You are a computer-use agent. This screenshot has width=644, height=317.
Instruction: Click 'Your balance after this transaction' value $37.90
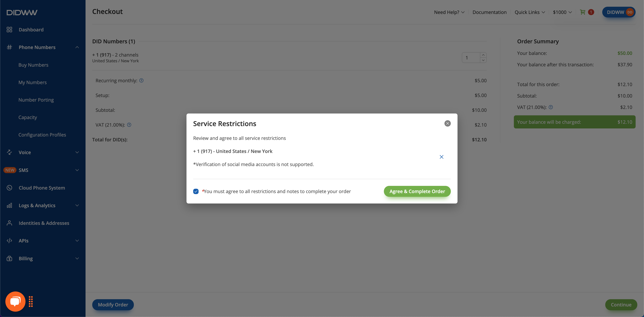(625, 64)
